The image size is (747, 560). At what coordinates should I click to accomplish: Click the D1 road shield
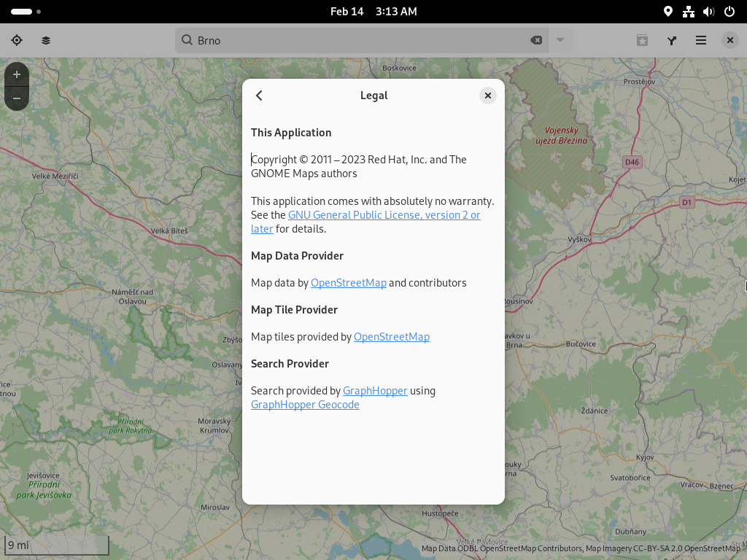click(x=686, y=203)
